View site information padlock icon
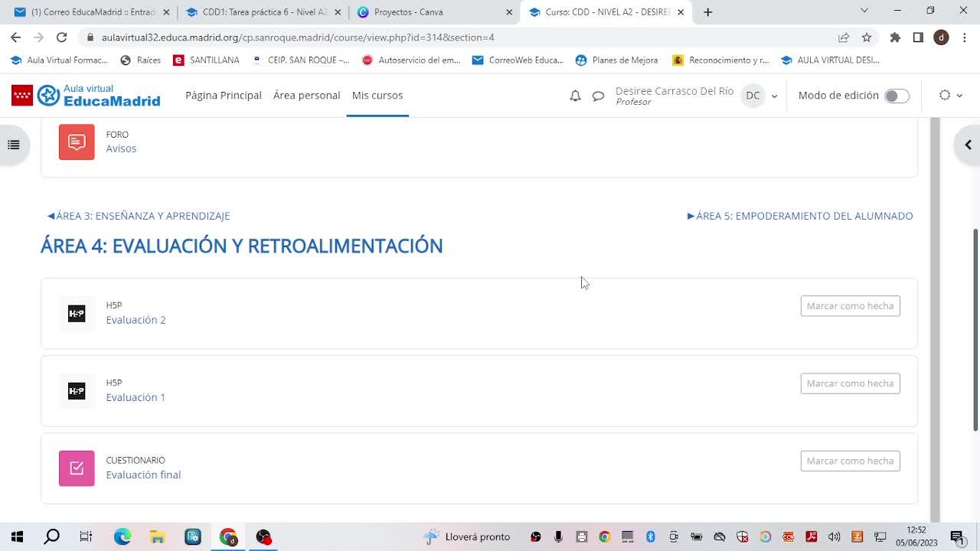 point(90,37)
